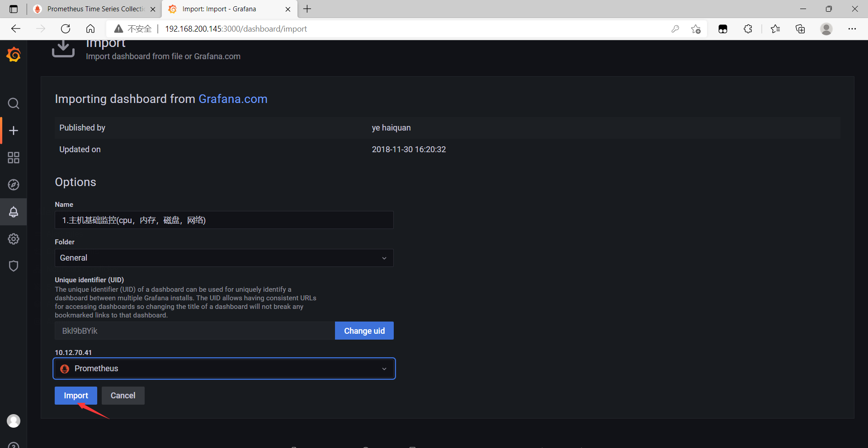868x448 pixels.
Task: Open the Create plus menu in sidebar
Action: tap(14, 131)
